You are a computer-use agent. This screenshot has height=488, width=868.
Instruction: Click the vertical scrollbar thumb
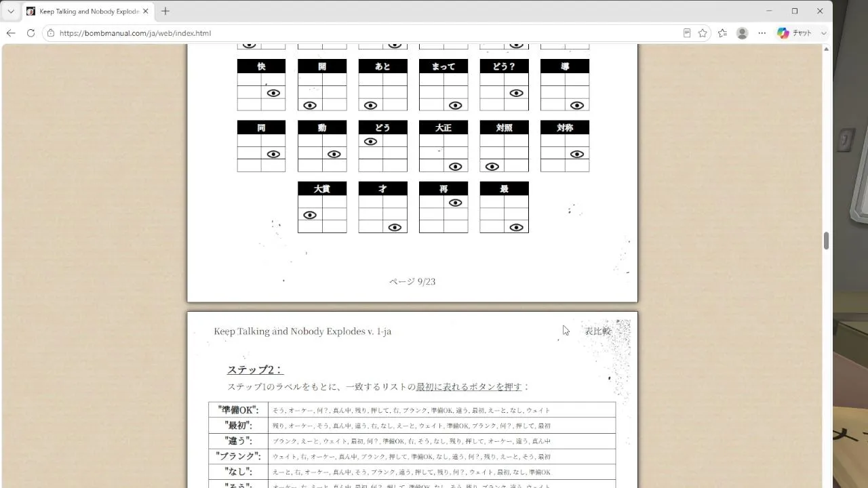(827, 241)
